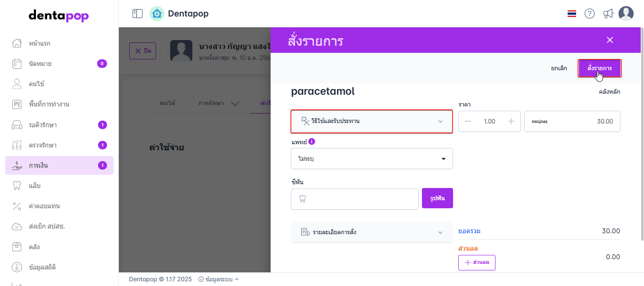Click the ยกเลิก cancel button
Viewport: 644px width, 286px height.
click(559, 68)
